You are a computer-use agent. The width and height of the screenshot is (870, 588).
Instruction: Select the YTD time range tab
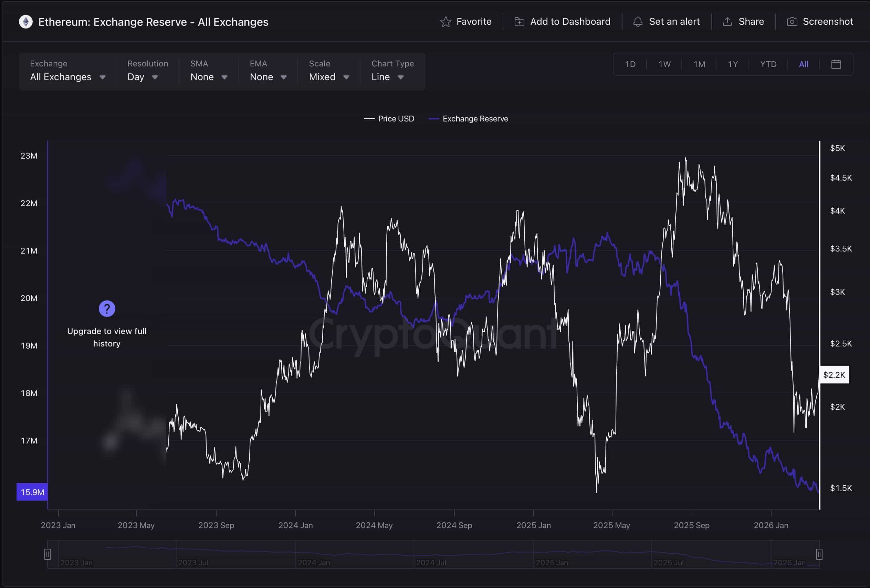[x=768, y=64]
